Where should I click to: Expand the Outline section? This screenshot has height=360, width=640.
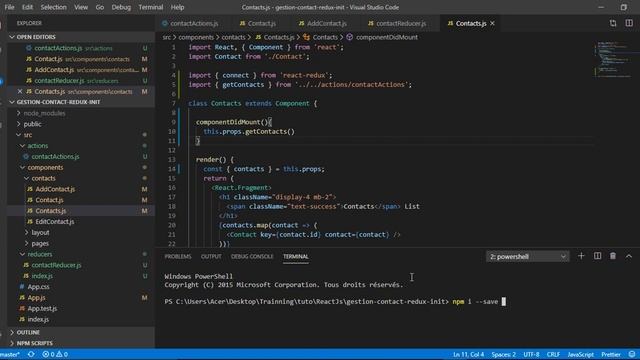(28, 332)
